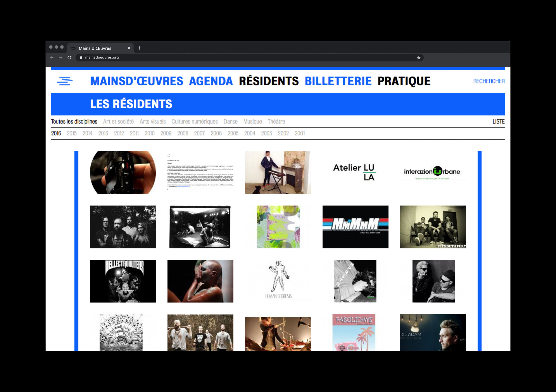Screen dimensions: 556x392
Task: Bookmark the page with the star icon
Action: pyautogui.click(x=418, y=58)
